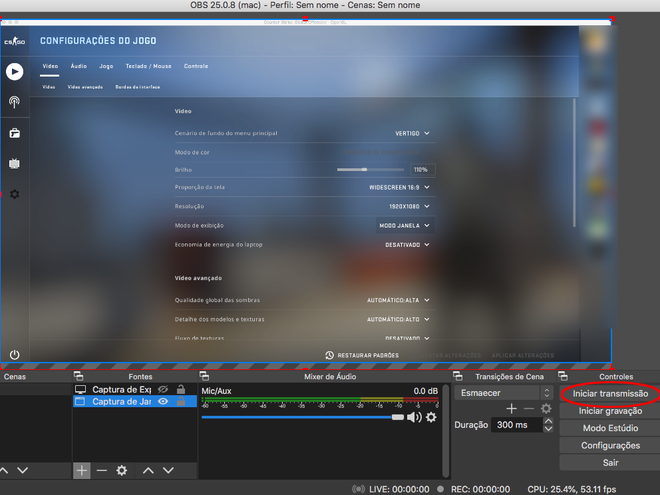Increase Duração with the up stepper
The width and height of the screenshot is (660, 495).
(548, 421)
